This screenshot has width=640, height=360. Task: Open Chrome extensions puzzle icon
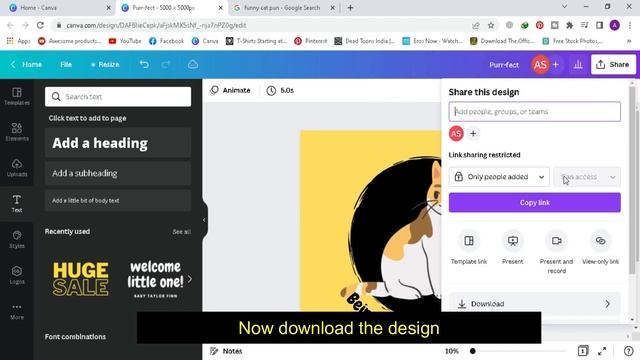click(x=569, y=25)
